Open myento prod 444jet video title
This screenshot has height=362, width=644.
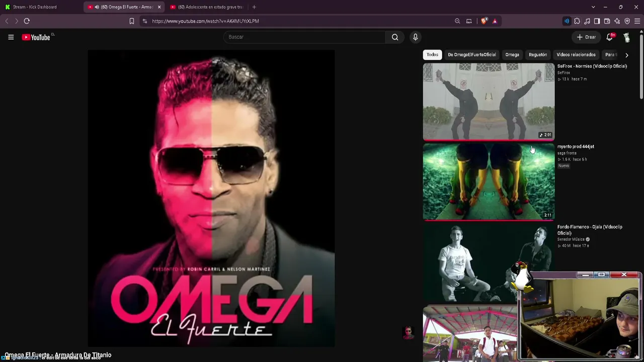[576, 147]
